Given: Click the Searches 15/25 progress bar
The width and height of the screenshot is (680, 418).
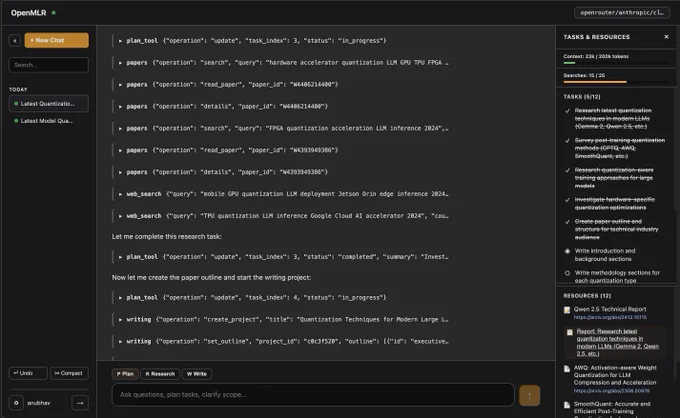Looking at the screenshot, I should 616,82.
